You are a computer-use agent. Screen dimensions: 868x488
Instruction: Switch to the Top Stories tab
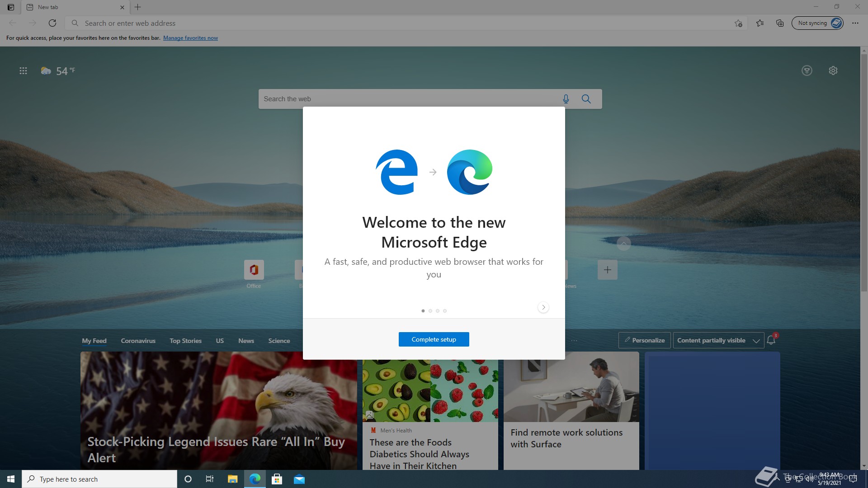185,341
